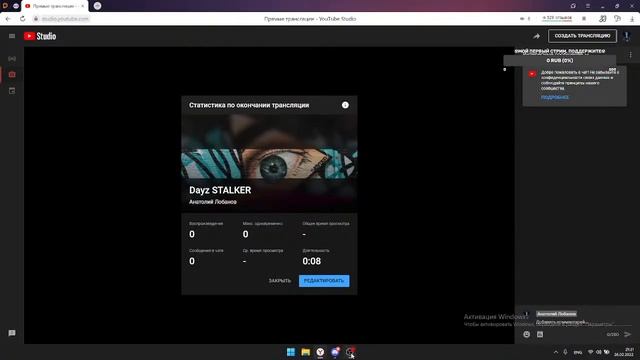Image resolution: width=640 pixels, height=360 pixels.
Task: Click the ЗАКРЫТЬ button in dialog
Action: tap(280, 281)
